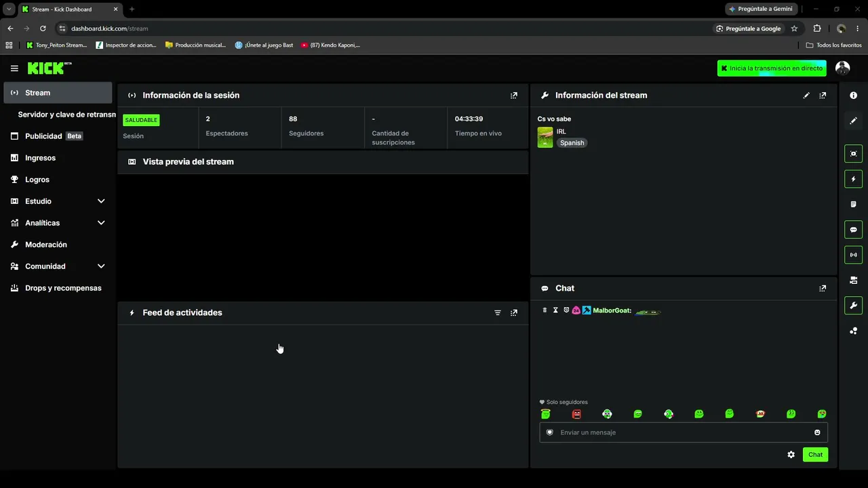Select Stream in the sidebar
Screen dimensions: 868x488
tap(58, 93)
